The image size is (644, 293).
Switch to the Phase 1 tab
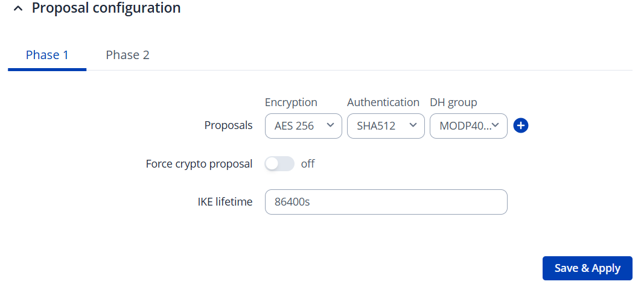tap(47, 55)
